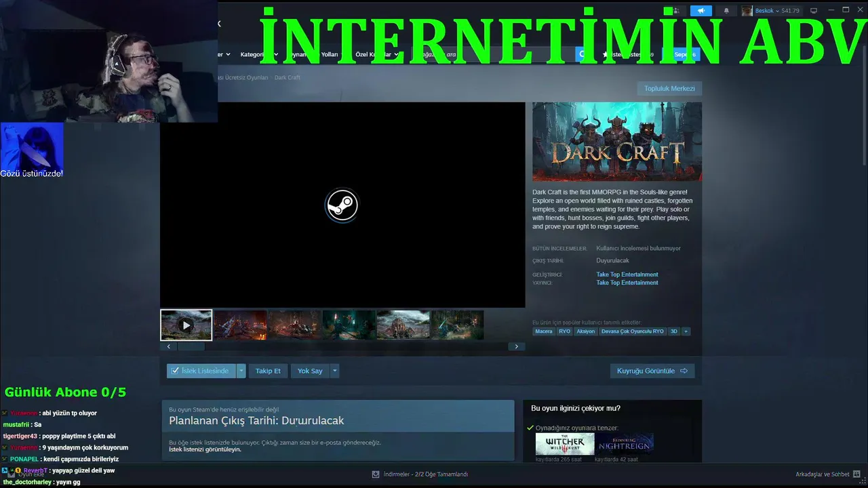
Task: Select the fifth screenshot thumbnail
Action: pos(403,325)
